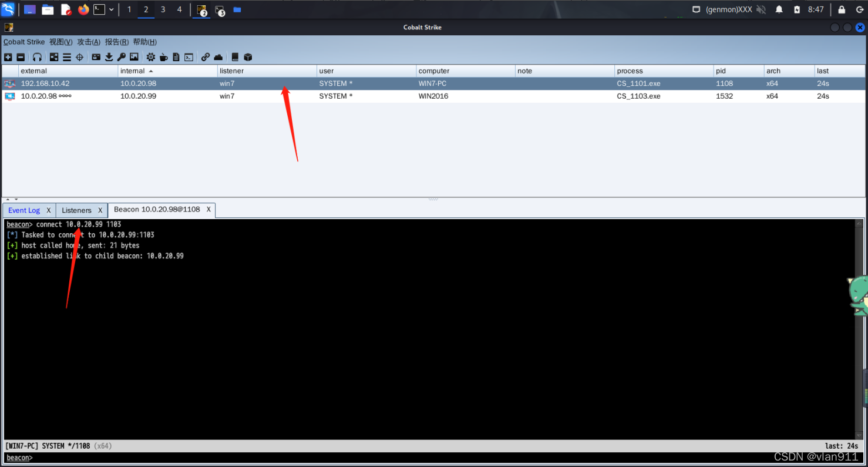
Task: Sort by the user column header
Action: 366,71
